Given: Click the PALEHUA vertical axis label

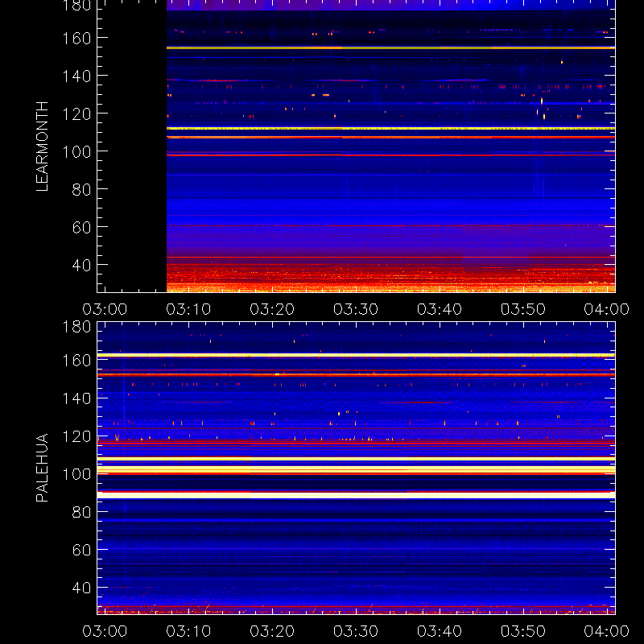Looking at the screenshot, I should tap(42, 468).
